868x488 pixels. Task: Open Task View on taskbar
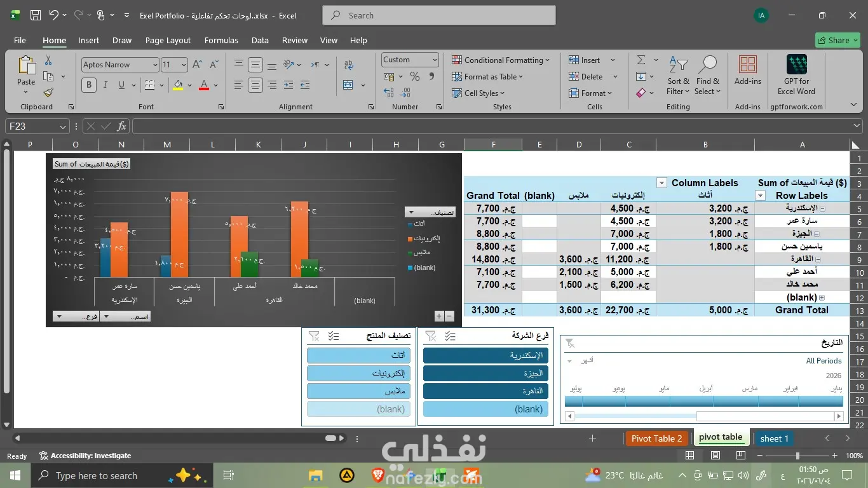click(229, 475)
